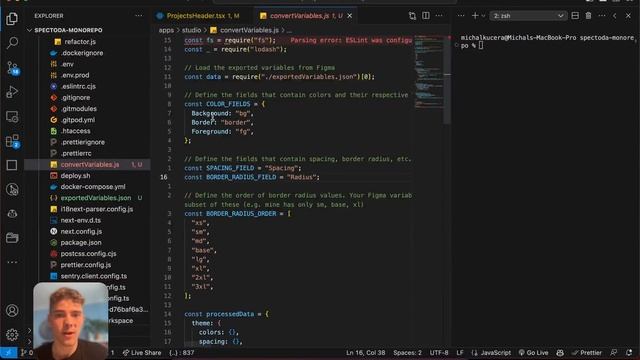Click the apps breadcrumb segment

pos(166,30)
